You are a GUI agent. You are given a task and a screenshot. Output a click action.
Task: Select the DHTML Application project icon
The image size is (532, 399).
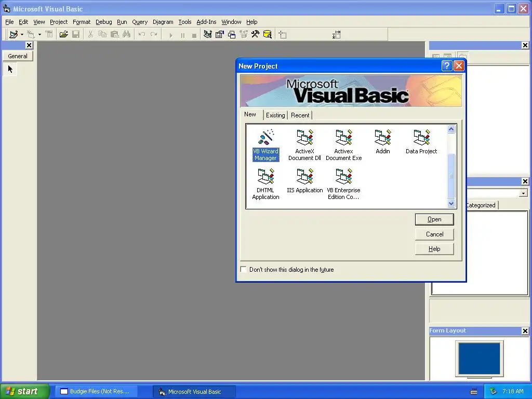[x=265, y=184]
